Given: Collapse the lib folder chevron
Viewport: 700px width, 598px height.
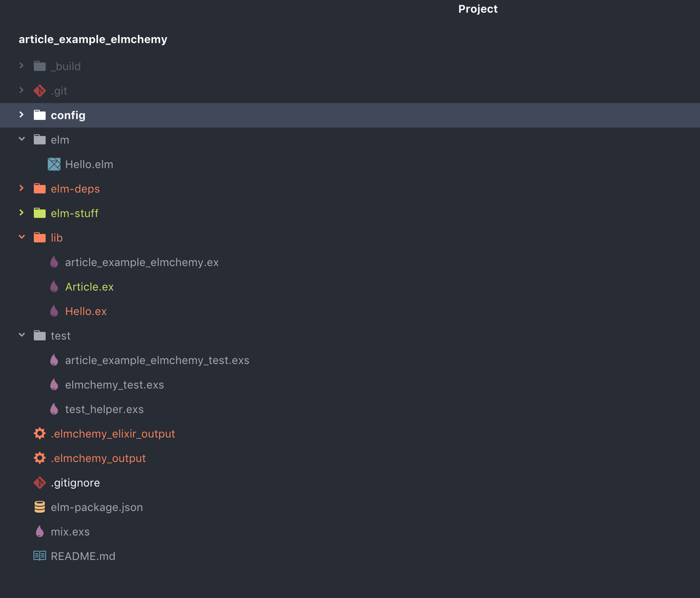Looking at the screenshot, I should pos(21,237).
